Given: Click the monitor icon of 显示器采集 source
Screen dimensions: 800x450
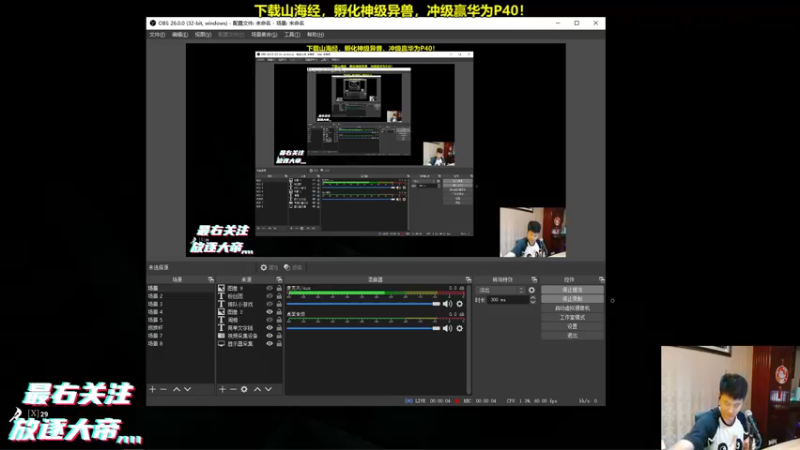Looking at the screenshot, I should [221, 344].
